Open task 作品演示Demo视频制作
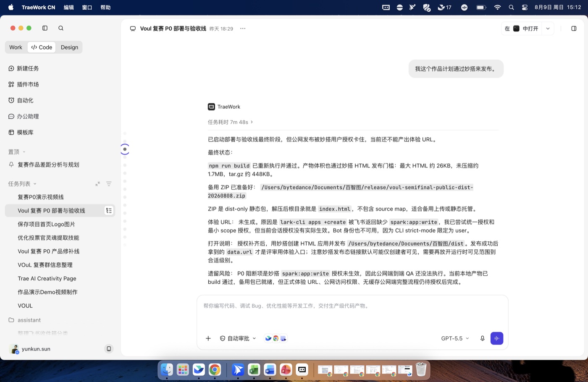 coord(47,292)
